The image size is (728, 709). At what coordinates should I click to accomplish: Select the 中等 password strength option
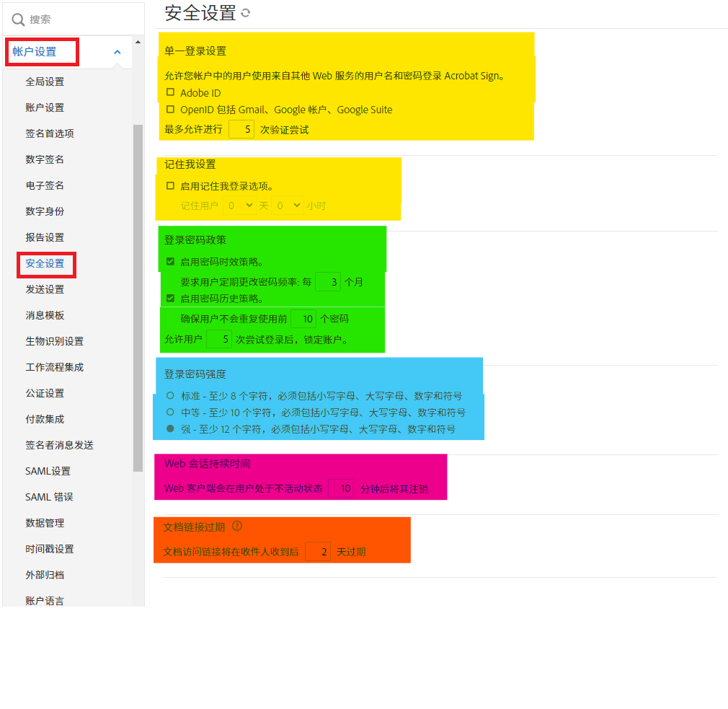[168, 412]
